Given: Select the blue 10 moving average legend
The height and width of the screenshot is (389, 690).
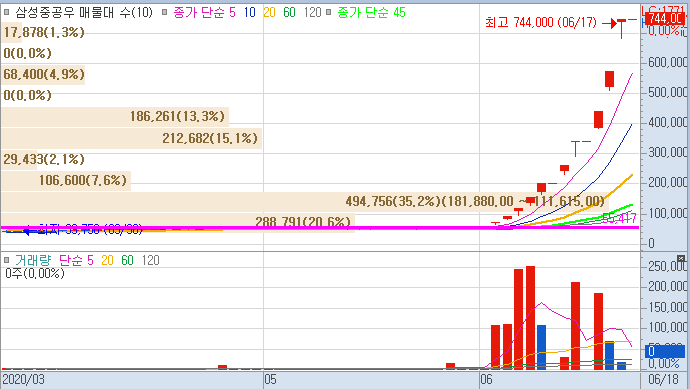Looking at the screenshot, I should tap(250, 12).
